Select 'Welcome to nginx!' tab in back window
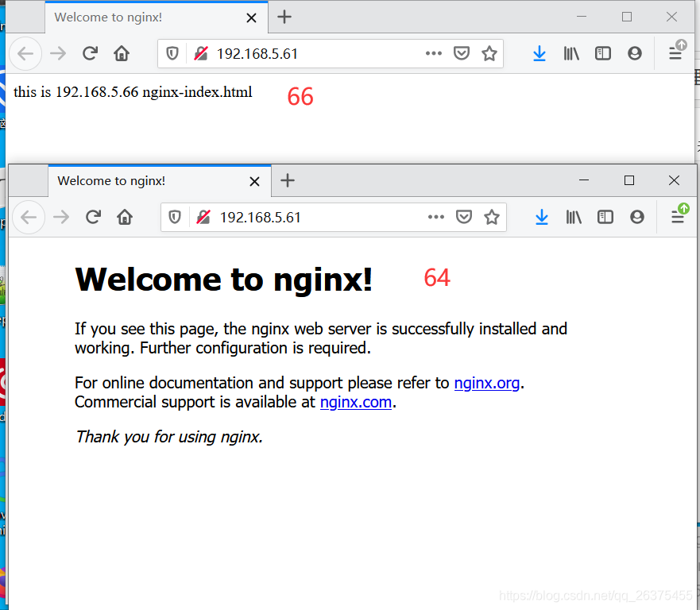 coord(157,17)
